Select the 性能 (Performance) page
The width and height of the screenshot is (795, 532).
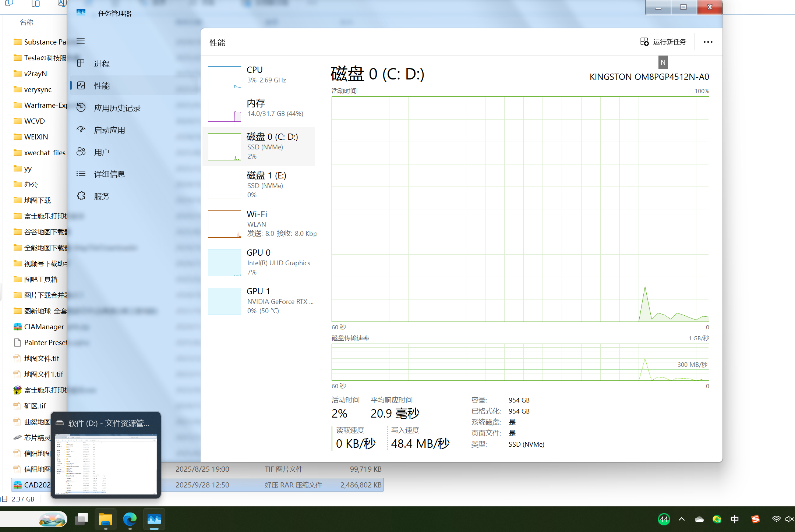click(x=133, y=86)
